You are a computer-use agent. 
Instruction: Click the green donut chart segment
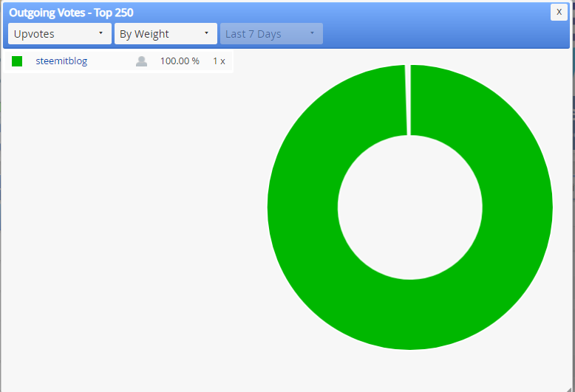pyautogui.click(x=410, y=315)
